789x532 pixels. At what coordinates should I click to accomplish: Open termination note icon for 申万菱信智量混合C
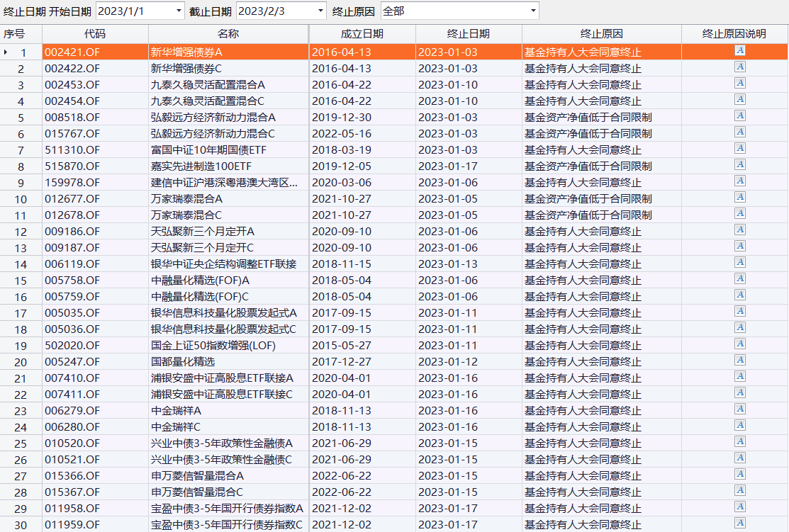pos(739,490)
